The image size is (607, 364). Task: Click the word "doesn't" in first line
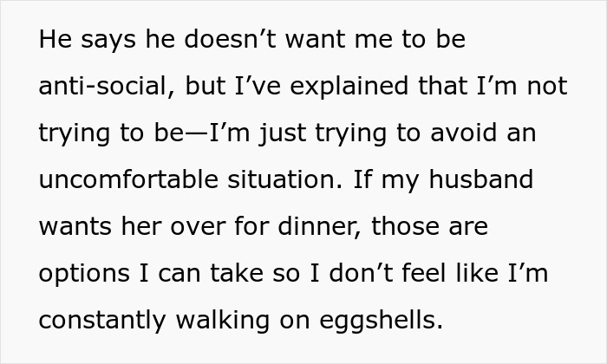231,39
